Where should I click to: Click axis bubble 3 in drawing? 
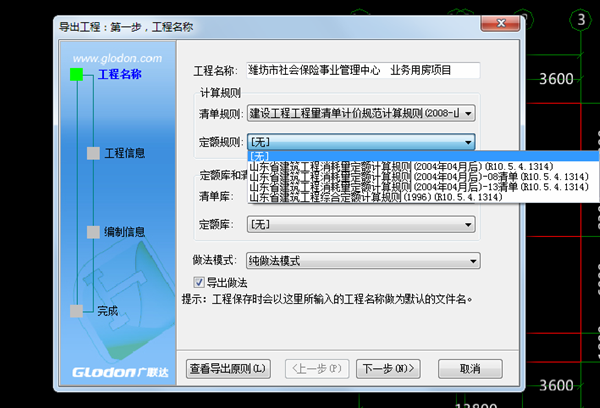click(x=581, y=19)
